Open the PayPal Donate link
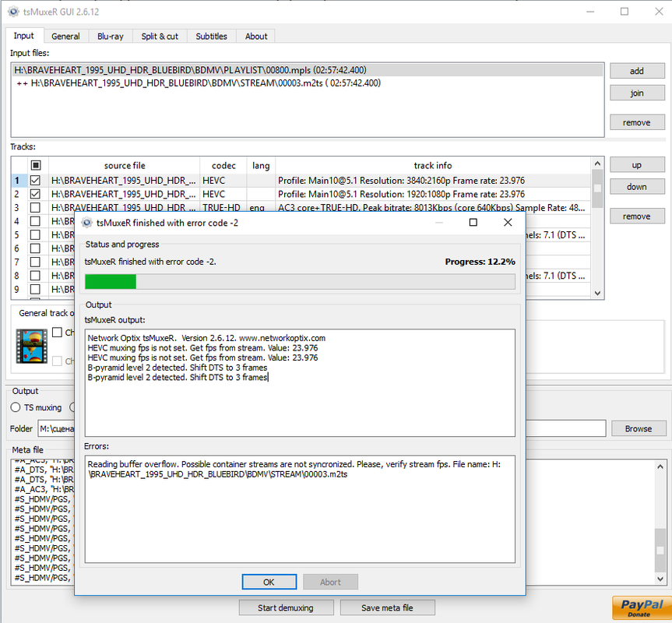The image size is (672, 623). 641,608
